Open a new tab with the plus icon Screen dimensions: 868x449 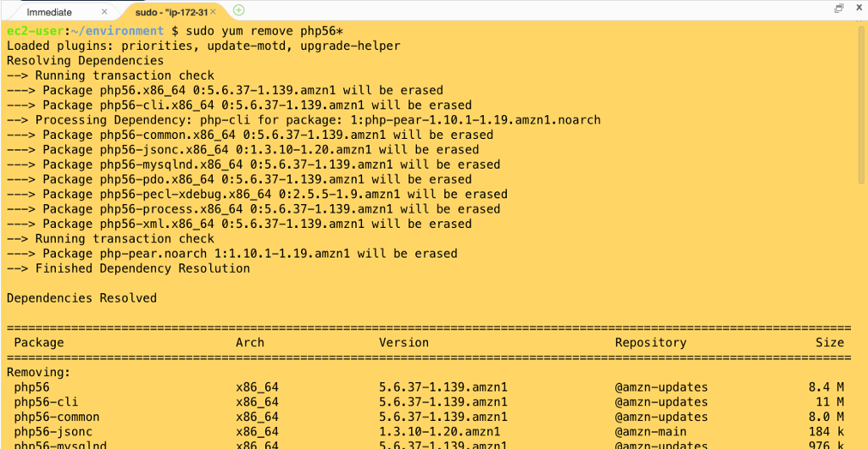click(x=239, y=10)
